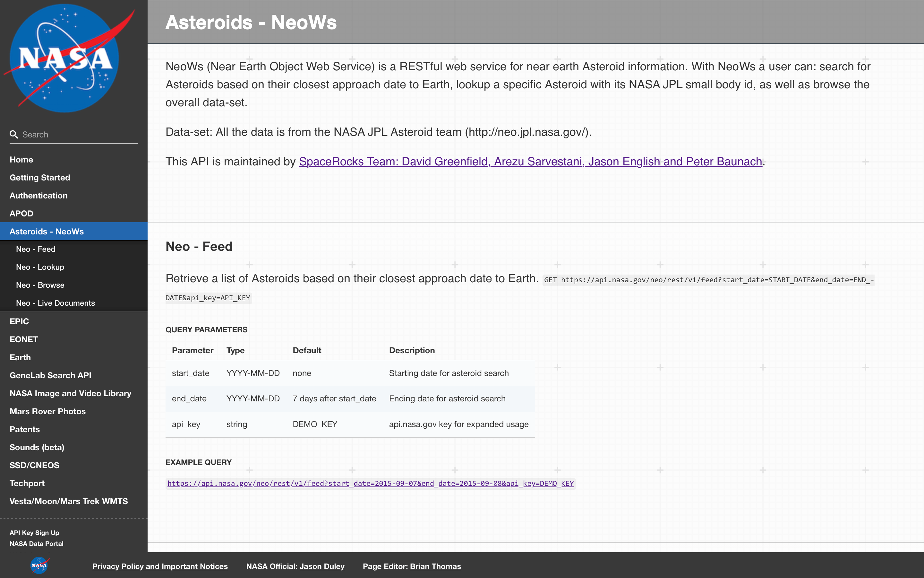Focus the sidebar Search field
924x578 pixels.
point(74,135)
